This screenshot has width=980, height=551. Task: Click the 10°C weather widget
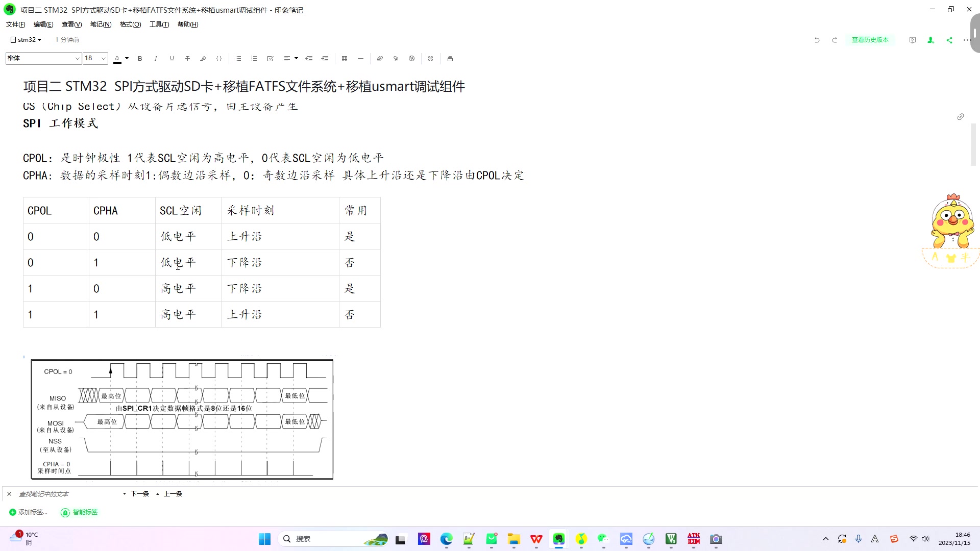click(24, 539)
